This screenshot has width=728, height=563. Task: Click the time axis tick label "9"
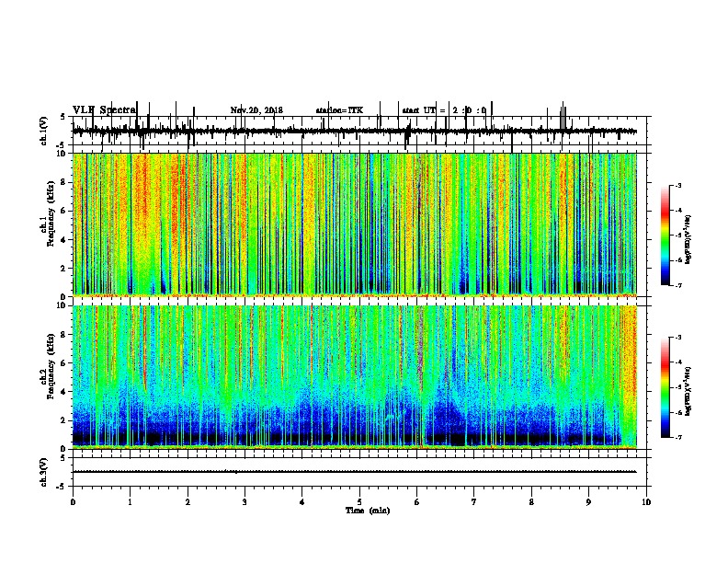pos(588,502)
